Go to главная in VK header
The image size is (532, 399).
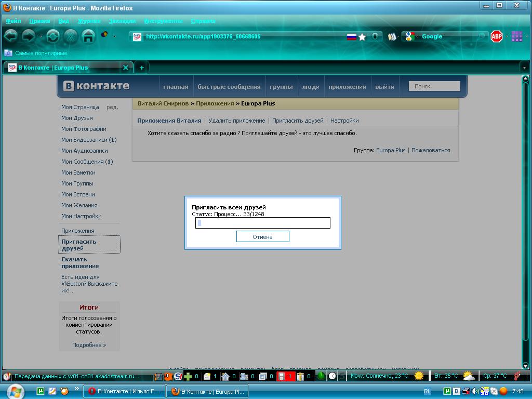tap(176, 87)
